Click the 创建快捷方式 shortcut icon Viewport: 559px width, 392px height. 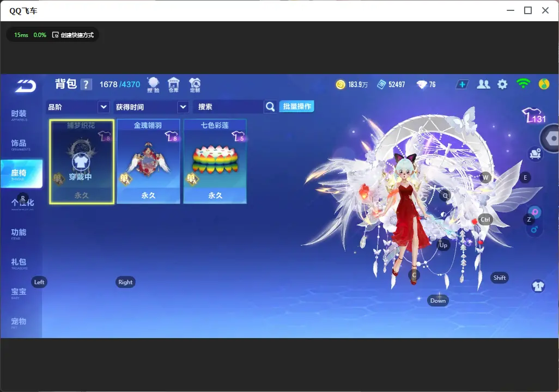click(55, 35)
